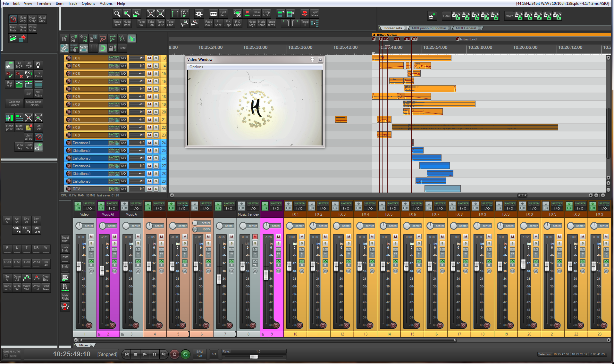Select the Split item tool
The height and width of the screenshot is (364, 614).
tap(223, 13)
